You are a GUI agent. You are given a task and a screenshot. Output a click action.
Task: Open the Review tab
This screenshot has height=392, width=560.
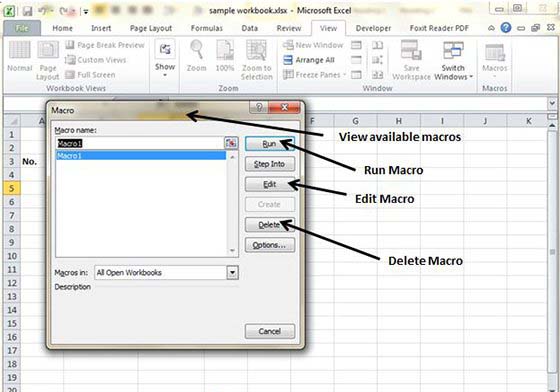click(x=289, y=28)
